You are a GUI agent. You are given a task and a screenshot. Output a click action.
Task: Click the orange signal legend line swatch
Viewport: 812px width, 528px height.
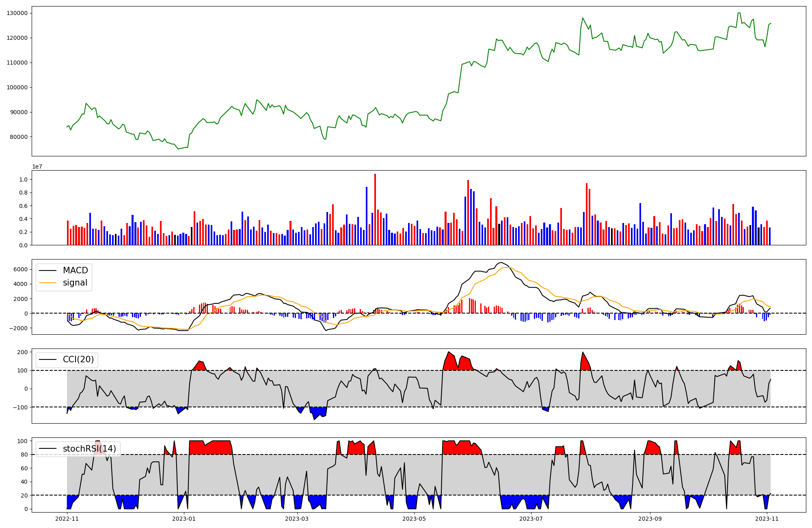click(48, 283)
